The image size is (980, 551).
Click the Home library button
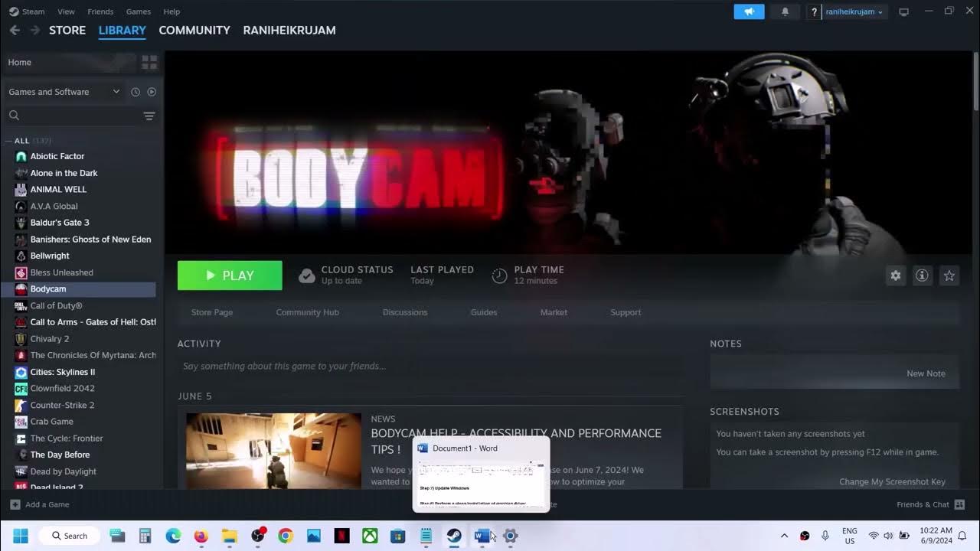tap(70, 62)
